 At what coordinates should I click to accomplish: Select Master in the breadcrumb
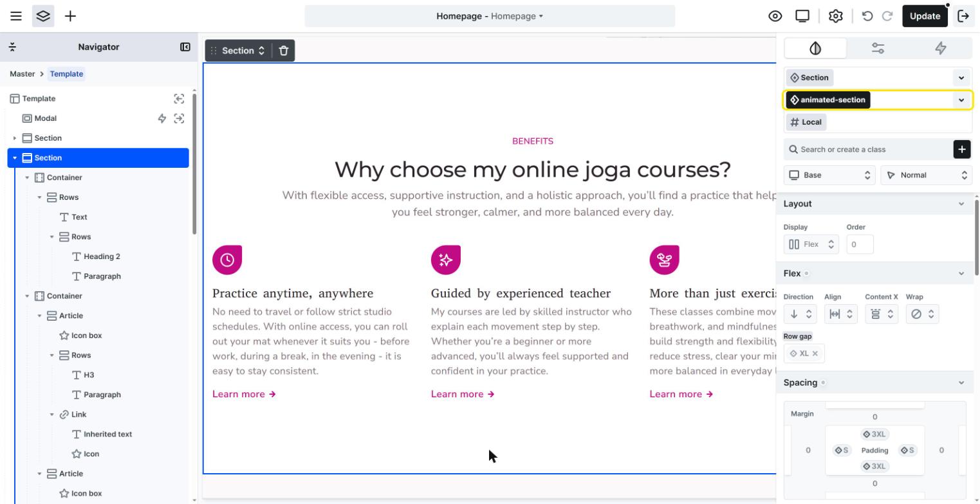coord(23,74)
